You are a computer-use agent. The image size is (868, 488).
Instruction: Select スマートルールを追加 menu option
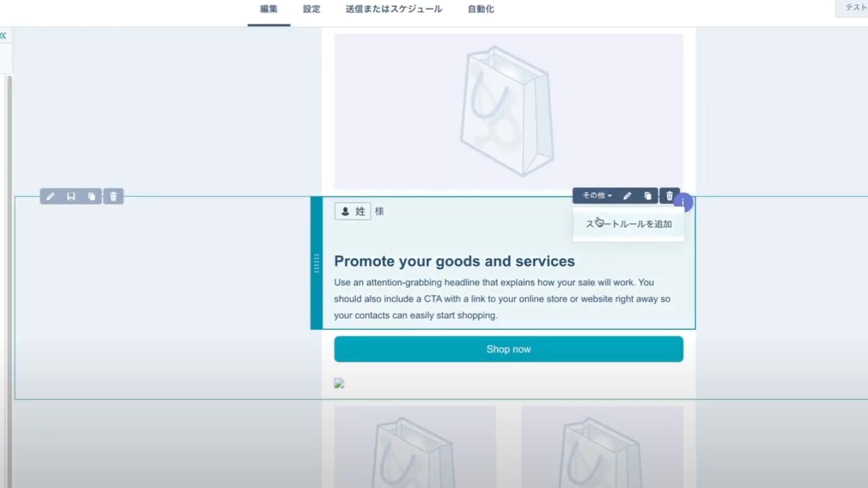click(x=628, y=224)
